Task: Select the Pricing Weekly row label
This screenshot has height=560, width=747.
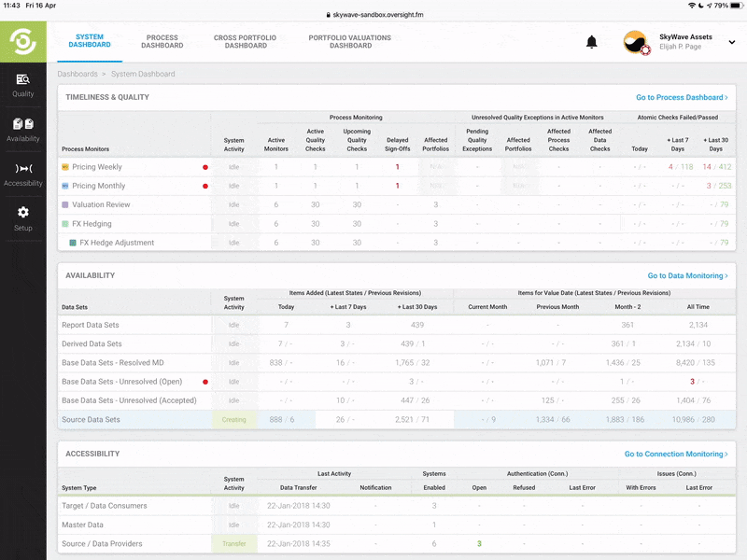Action: [x=97, y=167]
